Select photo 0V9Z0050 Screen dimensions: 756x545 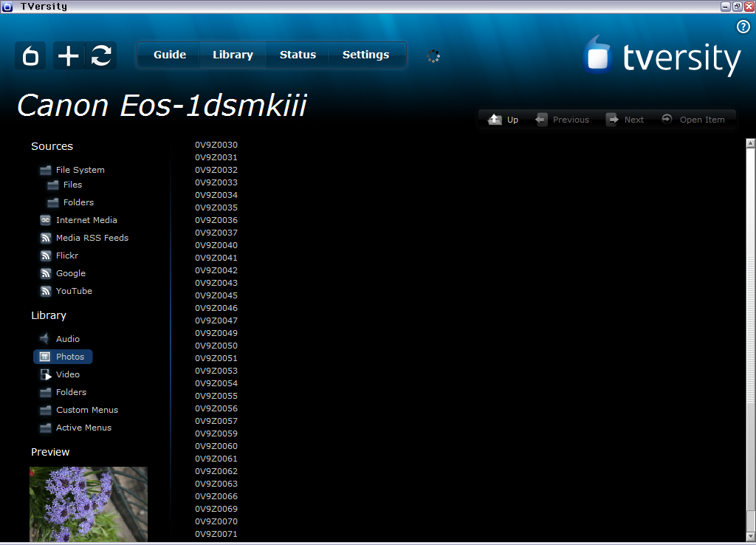tap(216, 346)
